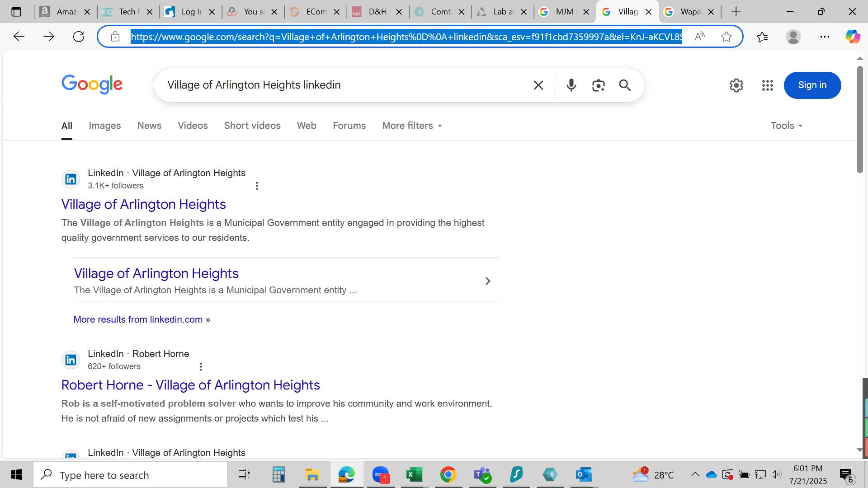Switch to the Web results tab
868x488 pixels.
tap(307, 126)
